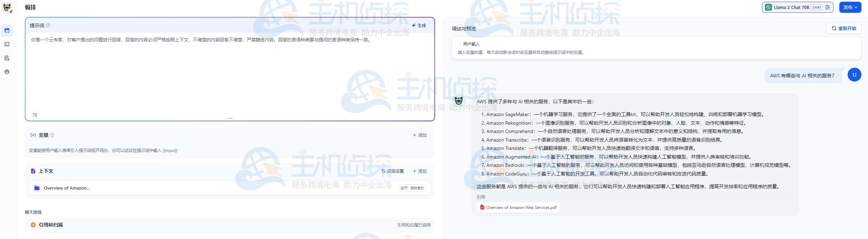
Task: Click the user avatar U
Action: click(x=854, y=75)
